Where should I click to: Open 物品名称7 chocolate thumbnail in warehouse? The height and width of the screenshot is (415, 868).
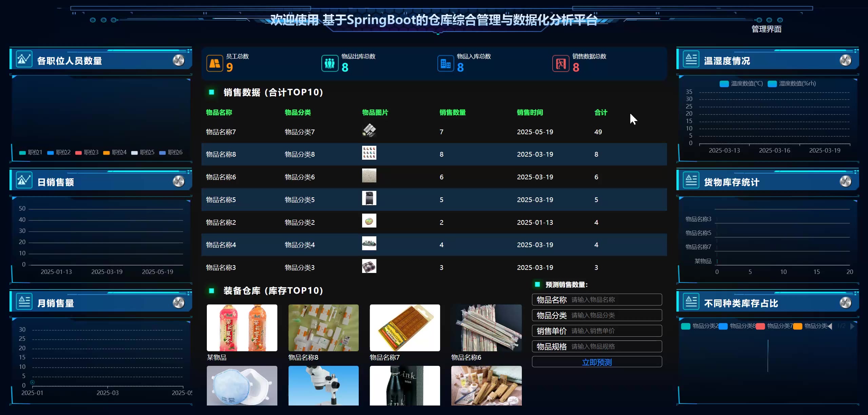405,328
